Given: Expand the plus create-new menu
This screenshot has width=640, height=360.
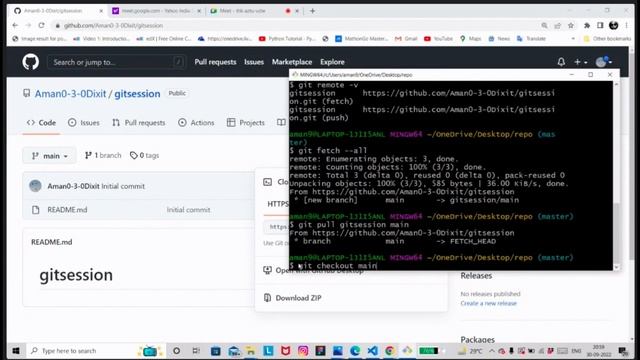Looking at the screenshot, I should 580,62.
